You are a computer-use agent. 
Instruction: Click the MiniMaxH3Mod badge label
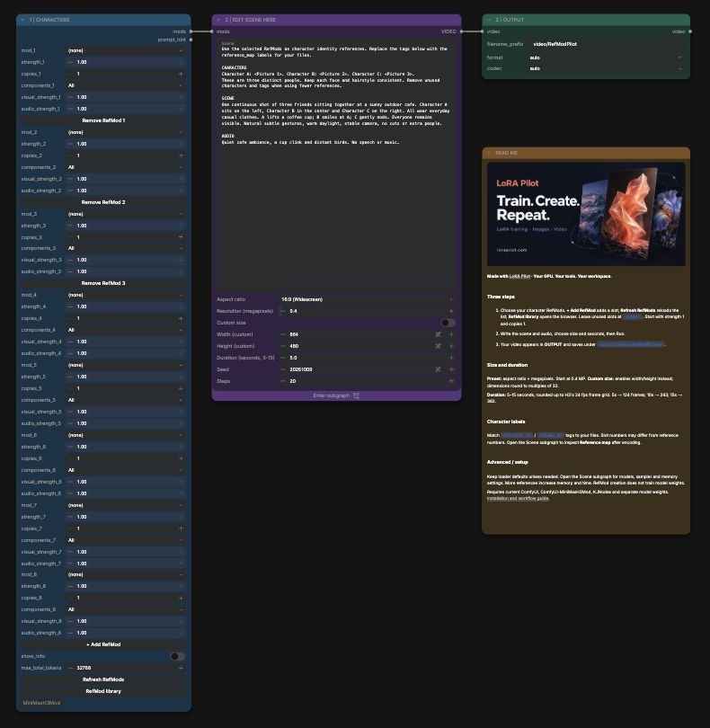[41, 703]
